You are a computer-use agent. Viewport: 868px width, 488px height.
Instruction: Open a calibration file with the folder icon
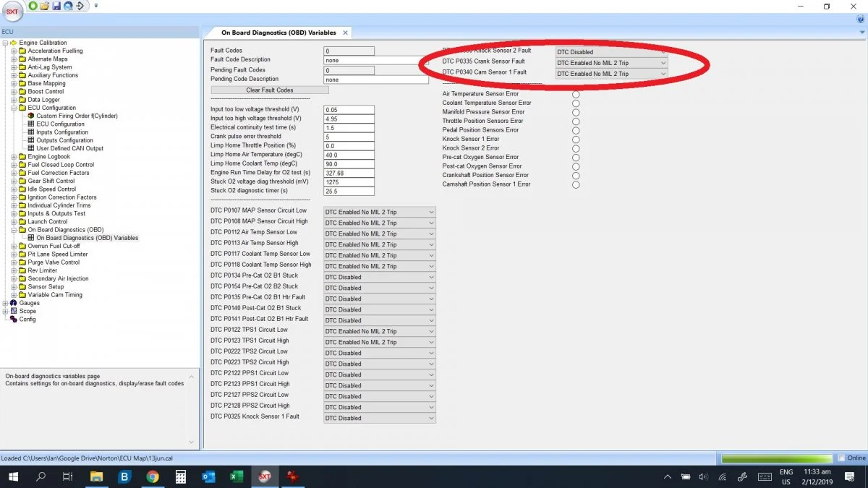tap(44, 6)
